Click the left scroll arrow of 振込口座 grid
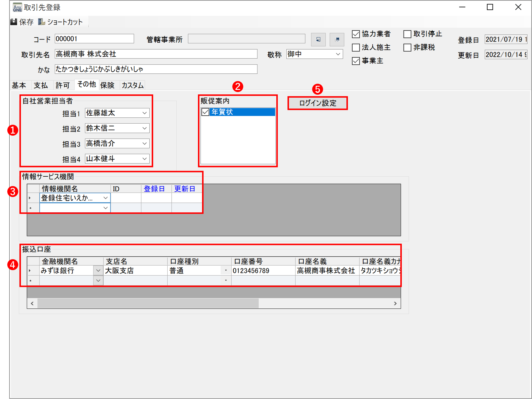This screenshot has width=532, height=399. pos(32,303)
